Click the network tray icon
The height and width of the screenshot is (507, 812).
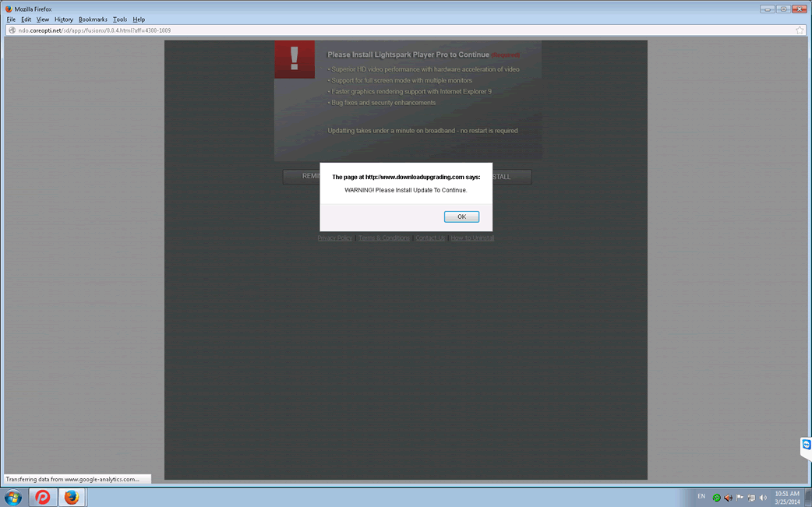click(751, 498)
